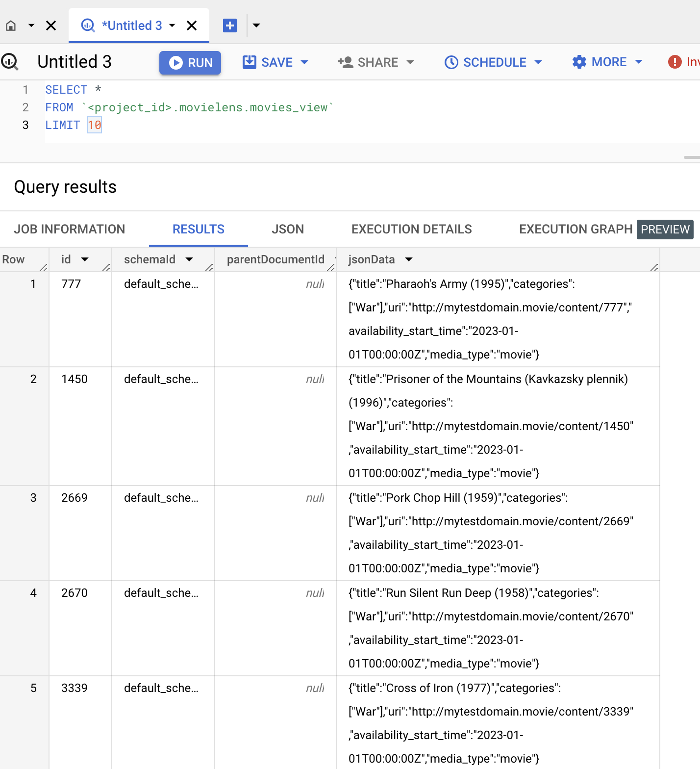Open the Untitled 3 tab dropdown arrow
This screenshot has height=769, width=700.
point(172,26)
